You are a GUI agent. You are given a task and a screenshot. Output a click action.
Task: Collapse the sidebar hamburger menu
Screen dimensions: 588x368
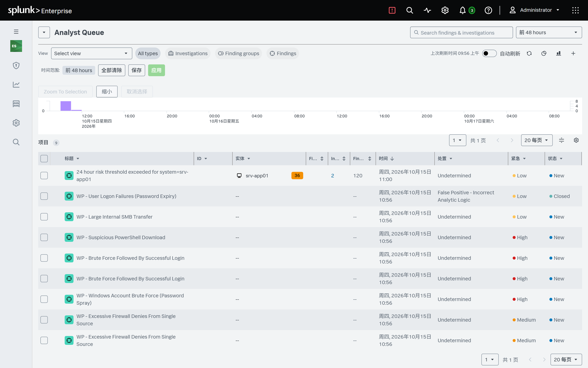16,32
